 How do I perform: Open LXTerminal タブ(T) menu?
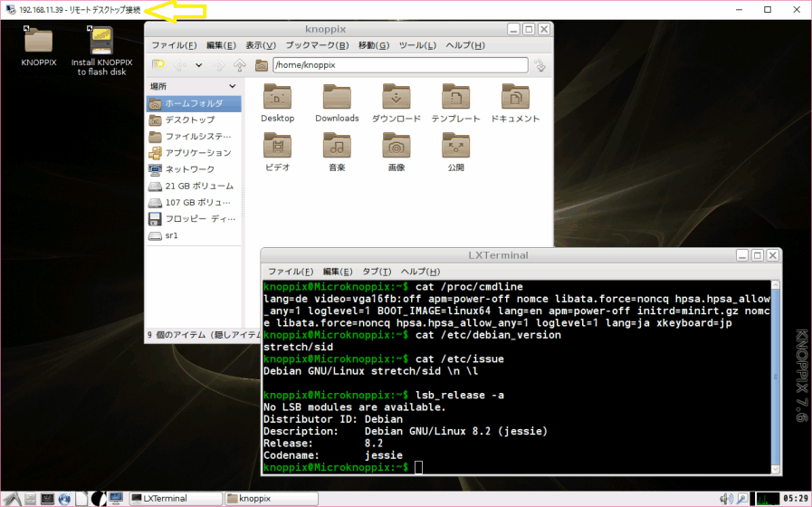[x=377, y=272]
